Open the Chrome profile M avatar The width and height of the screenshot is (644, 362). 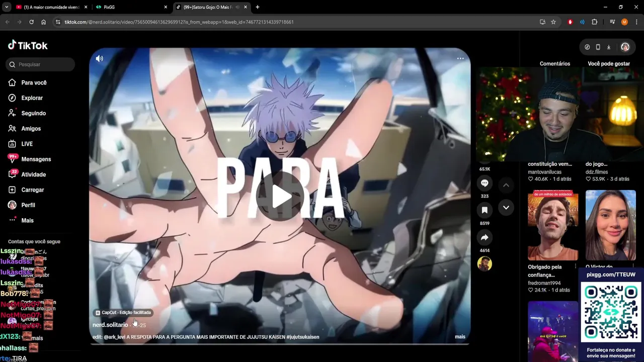click(x=624, y=22)
